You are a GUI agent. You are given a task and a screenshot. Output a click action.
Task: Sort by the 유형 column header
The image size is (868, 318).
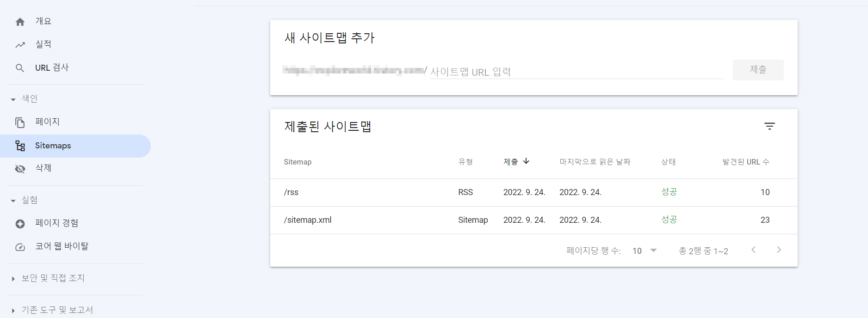click(x=465, y=162)
